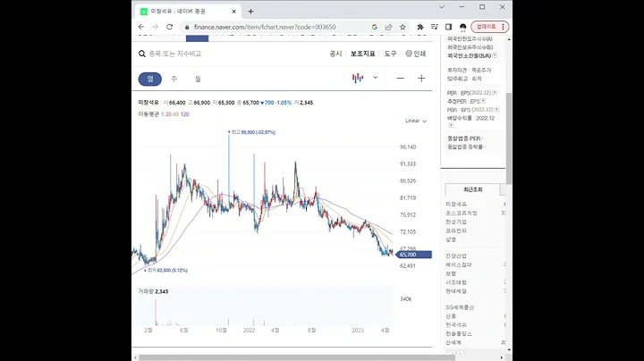Open the Linear scale dropdown
The width and height of the screenshot is (644, 361).
pyautogui.click(x=416, y=121)
